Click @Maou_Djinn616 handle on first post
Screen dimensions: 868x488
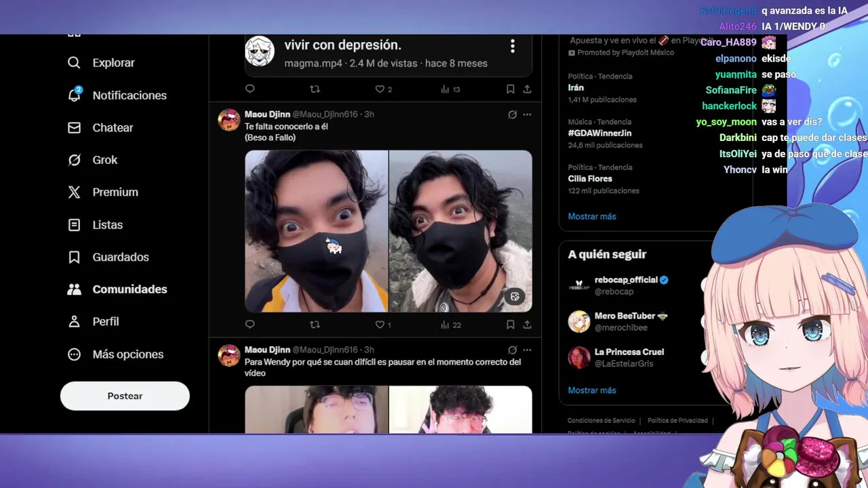325,115
